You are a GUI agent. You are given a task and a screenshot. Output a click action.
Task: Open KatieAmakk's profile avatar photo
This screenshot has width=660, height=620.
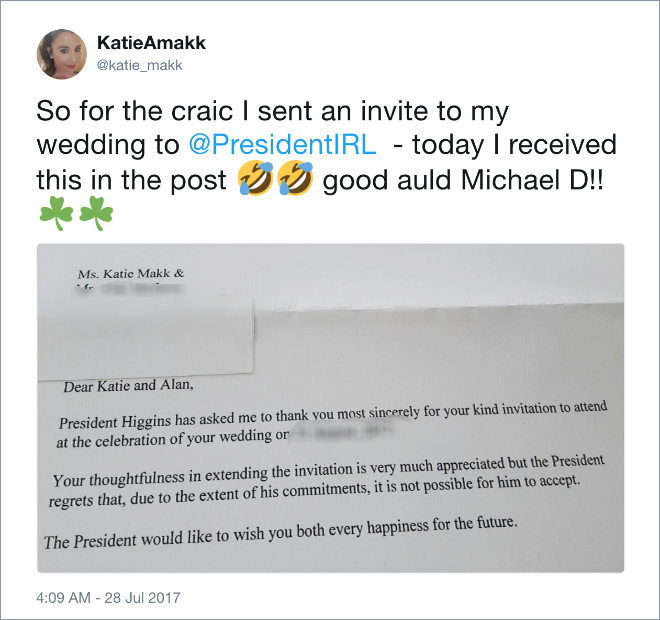61,54
